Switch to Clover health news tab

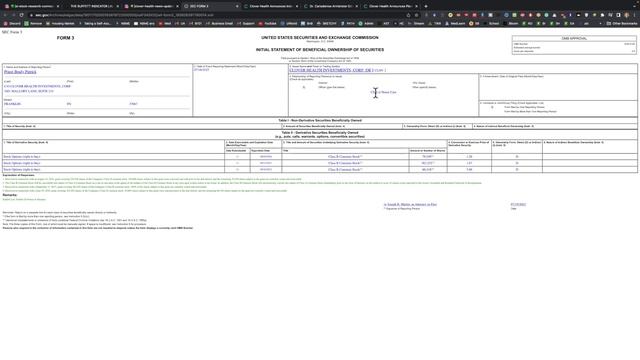(x=151, y=6)
